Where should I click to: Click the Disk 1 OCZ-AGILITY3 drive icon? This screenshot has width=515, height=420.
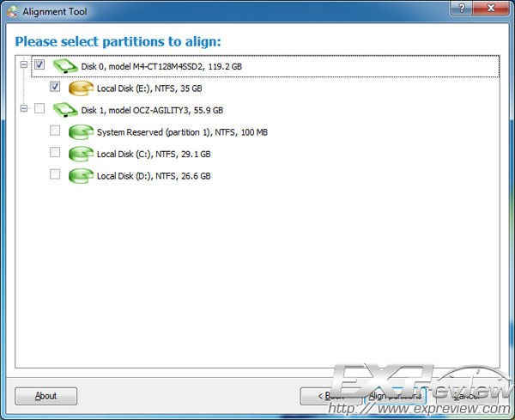(x=65, y=110)
